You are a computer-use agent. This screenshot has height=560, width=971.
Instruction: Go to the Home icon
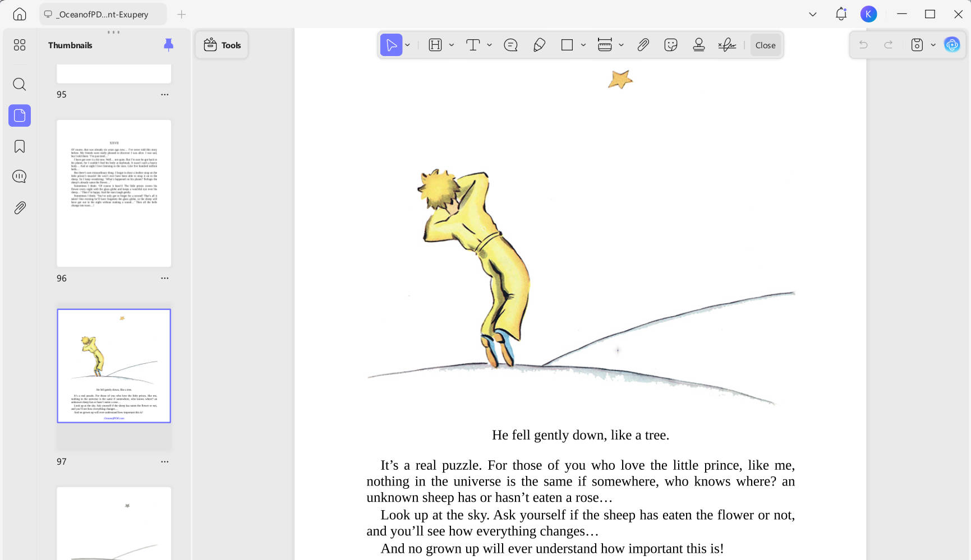20,14
